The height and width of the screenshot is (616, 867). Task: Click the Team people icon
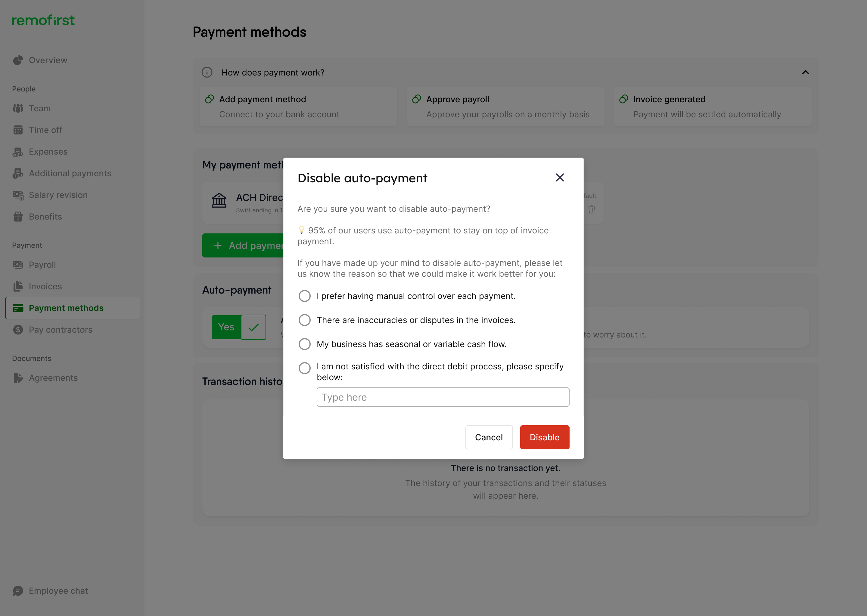tap(18, 109)
